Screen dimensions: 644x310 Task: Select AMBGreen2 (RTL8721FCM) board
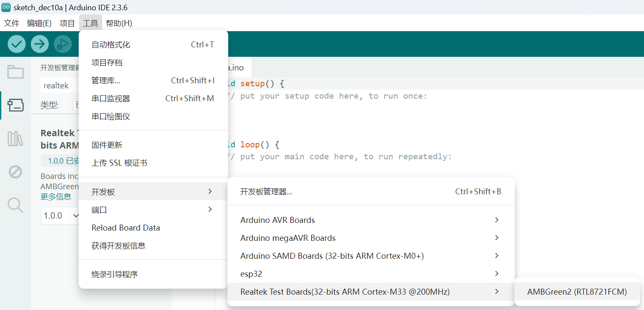[x=577, y=292]
